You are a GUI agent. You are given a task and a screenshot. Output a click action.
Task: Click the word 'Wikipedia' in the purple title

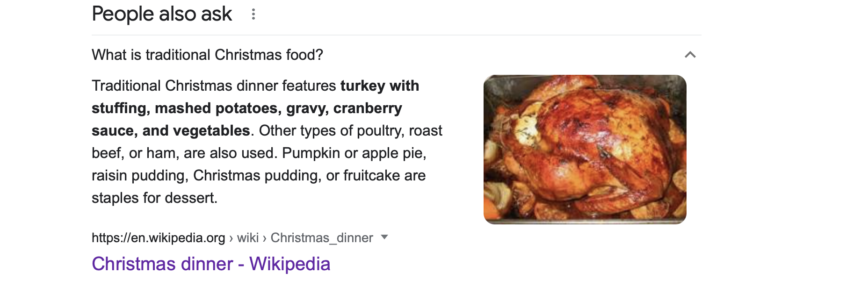tap(289, 264)
